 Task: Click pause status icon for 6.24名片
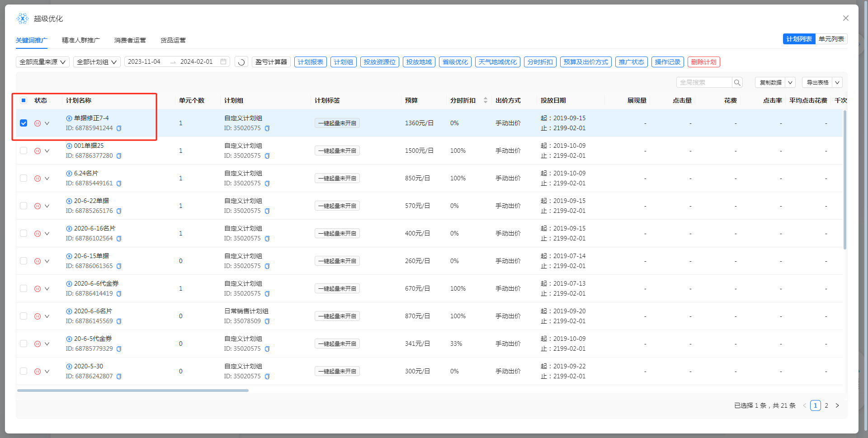[x=38, y=179]
